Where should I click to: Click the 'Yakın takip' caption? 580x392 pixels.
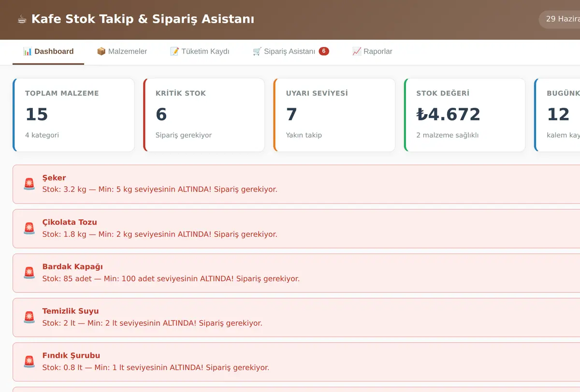(x=304, y=135)
